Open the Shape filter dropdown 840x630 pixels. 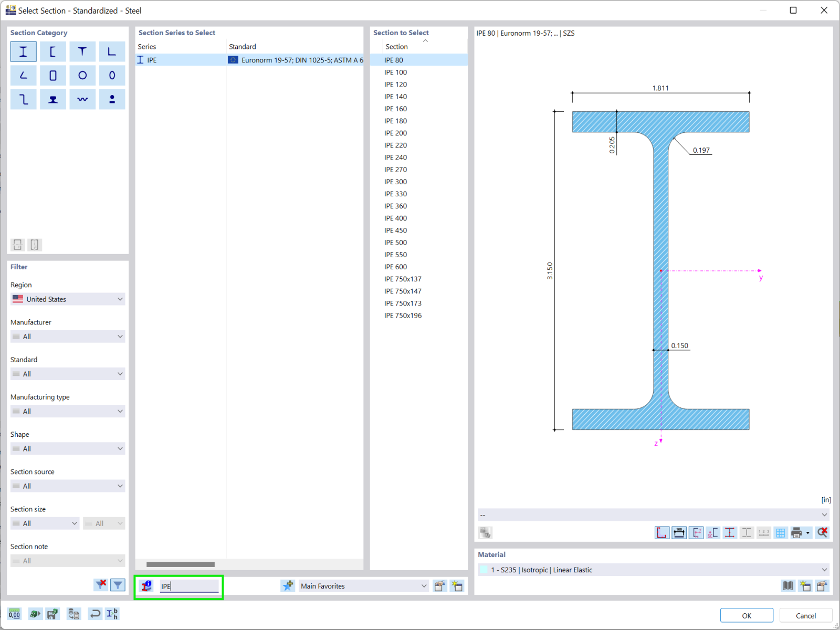pyautogui.click(x=68, y=449)
